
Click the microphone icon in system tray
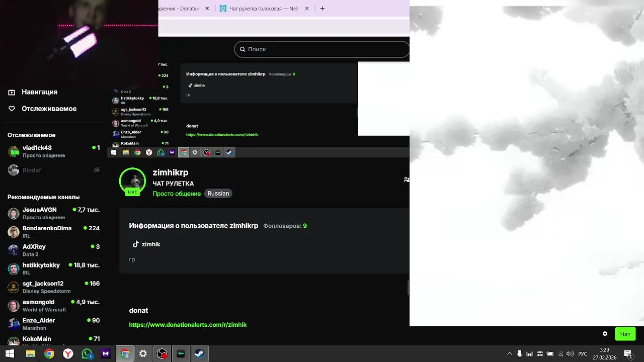(520, 354)
